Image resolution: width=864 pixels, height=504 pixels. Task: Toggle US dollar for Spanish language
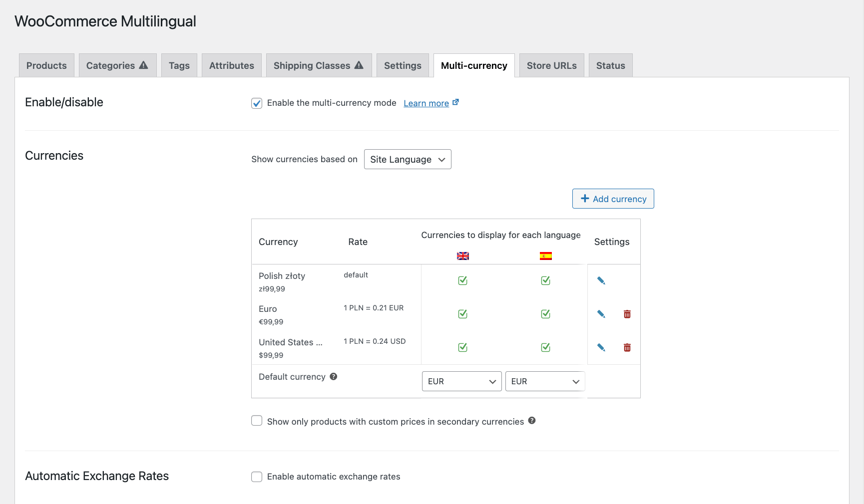coord(546,348)
